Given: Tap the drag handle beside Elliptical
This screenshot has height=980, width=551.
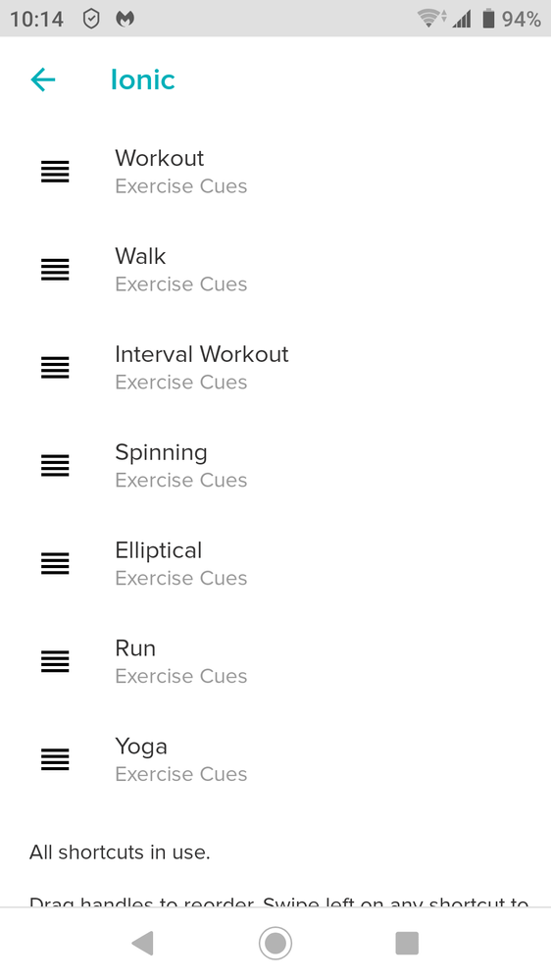Looking at the screenshot, I should coord(55,564).
